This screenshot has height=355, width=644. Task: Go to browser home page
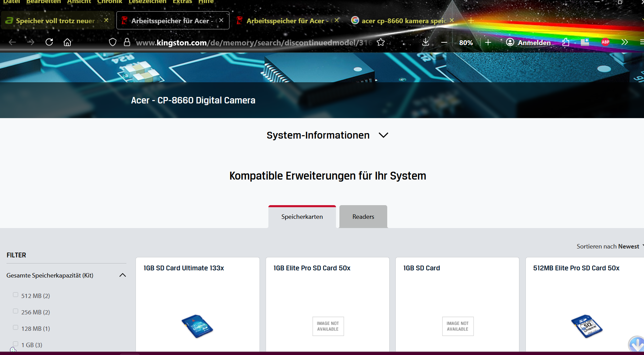67,42
